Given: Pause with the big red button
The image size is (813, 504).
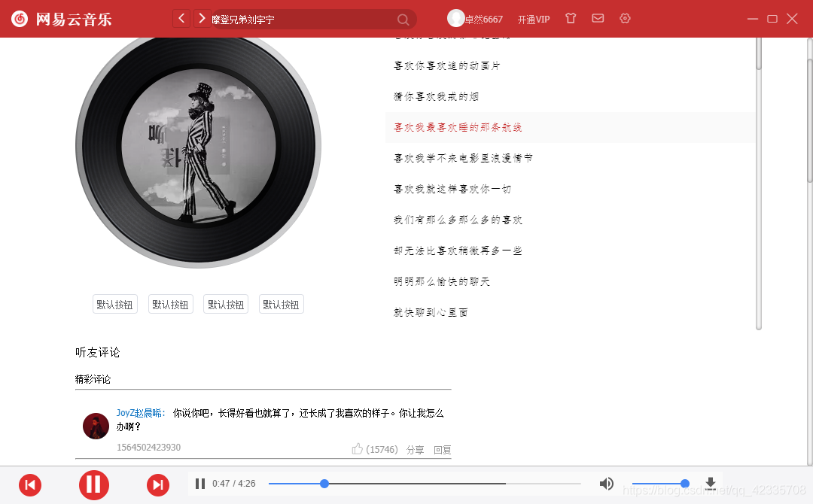Looking at the screenshot, I should click(x=94, y=485).
